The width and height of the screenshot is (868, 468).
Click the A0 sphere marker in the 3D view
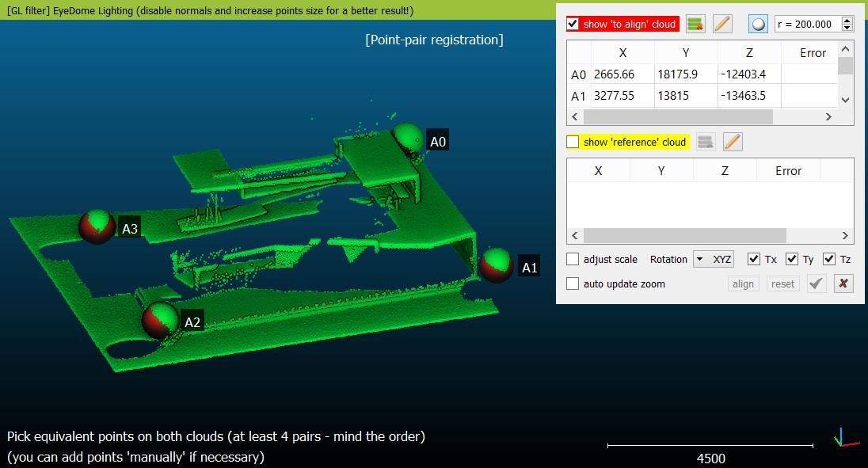pyautogui.click(x=409, y=138)
